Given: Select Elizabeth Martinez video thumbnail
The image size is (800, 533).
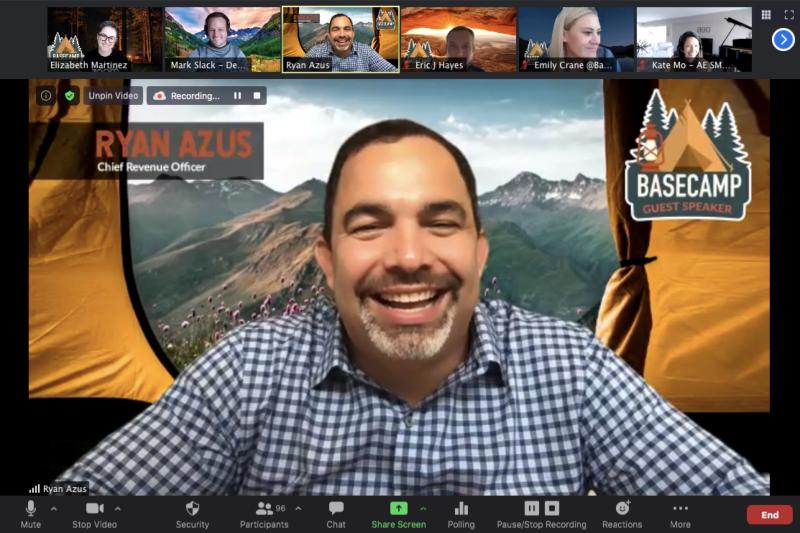Looking at the screenshot, I should pos(105,39).
